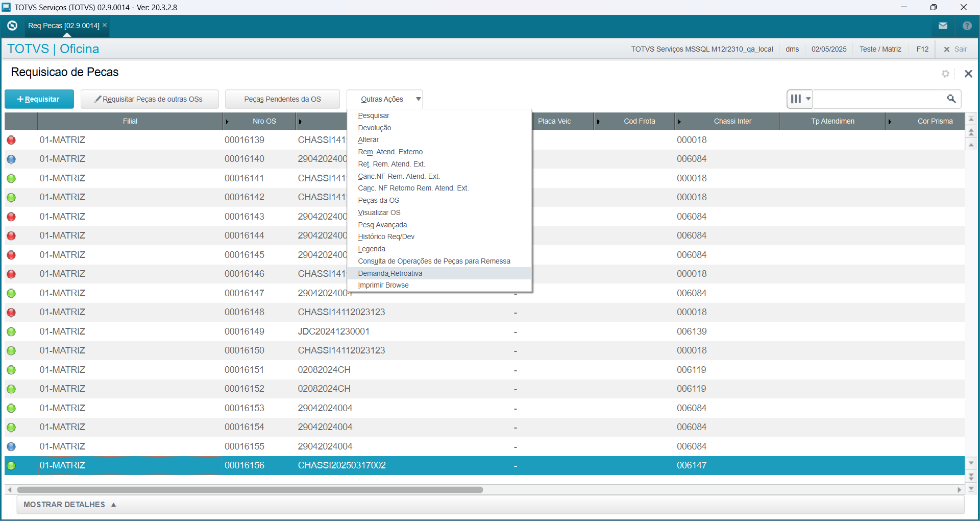The width and height of the screenshot is (980, 521).
Task: Close the Req Pecas tab with its x
Action: click(x=105, y=25)
